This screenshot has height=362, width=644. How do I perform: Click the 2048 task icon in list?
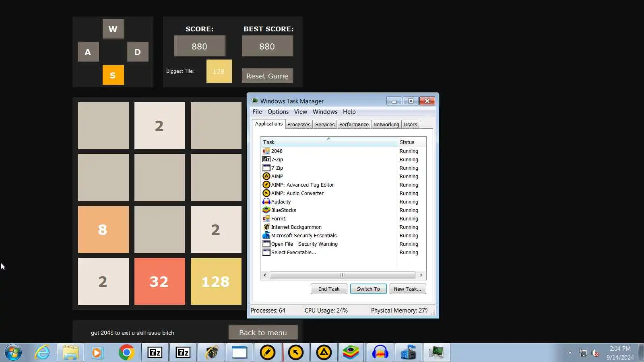point(266,151)
